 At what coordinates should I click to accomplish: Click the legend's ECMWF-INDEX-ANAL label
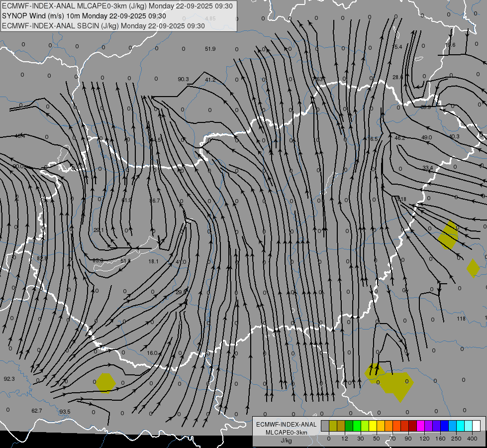pos(287,425)
